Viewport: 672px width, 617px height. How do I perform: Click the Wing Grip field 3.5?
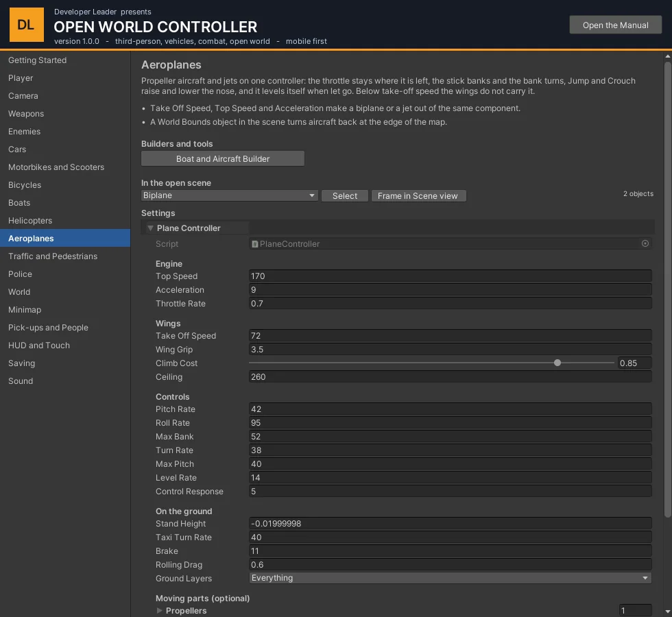click(x=450, y=349)
